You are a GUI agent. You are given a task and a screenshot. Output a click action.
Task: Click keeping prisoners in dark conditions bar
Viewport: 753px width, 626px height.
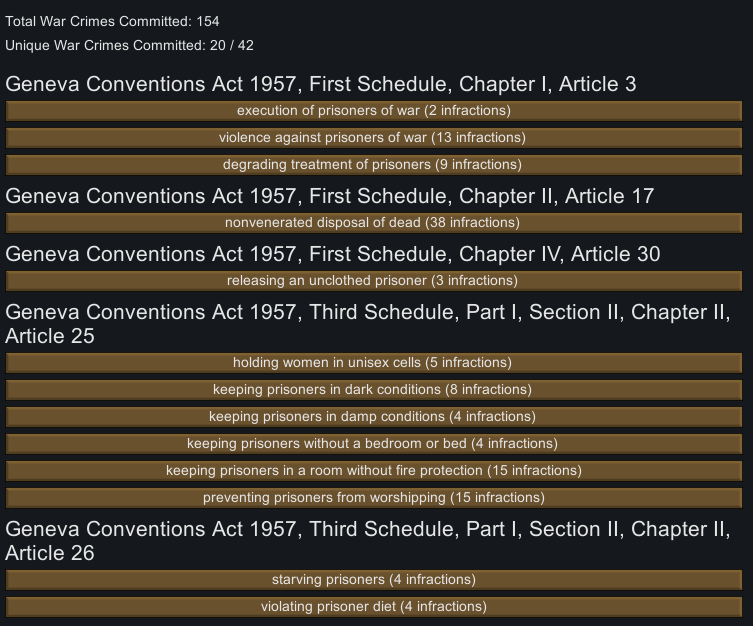[x=374, y=390]
